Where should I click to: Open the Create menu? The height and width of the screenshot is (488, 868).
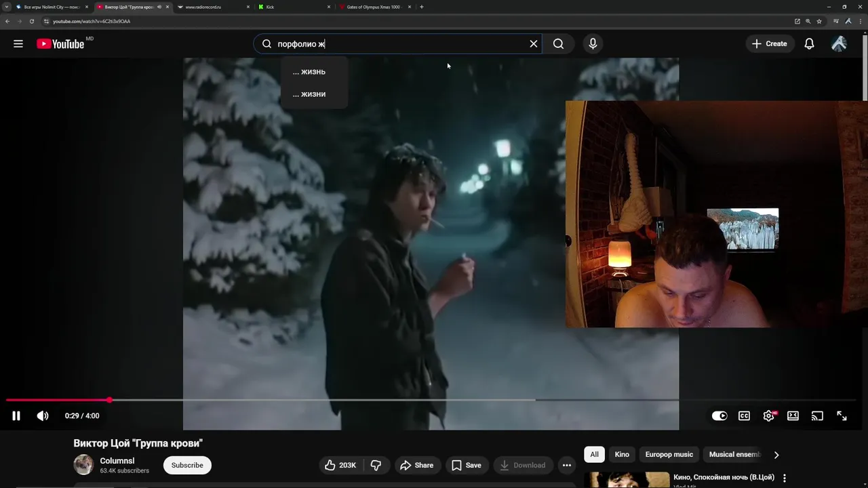(x=770, y=44)
